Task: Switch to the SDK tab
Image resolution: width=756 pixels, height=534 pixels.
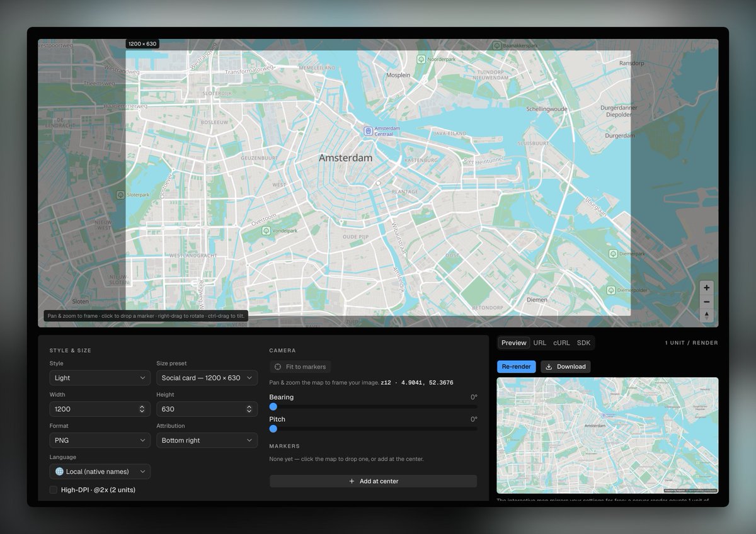Action: pyautogui.click(x=583, y=343)
